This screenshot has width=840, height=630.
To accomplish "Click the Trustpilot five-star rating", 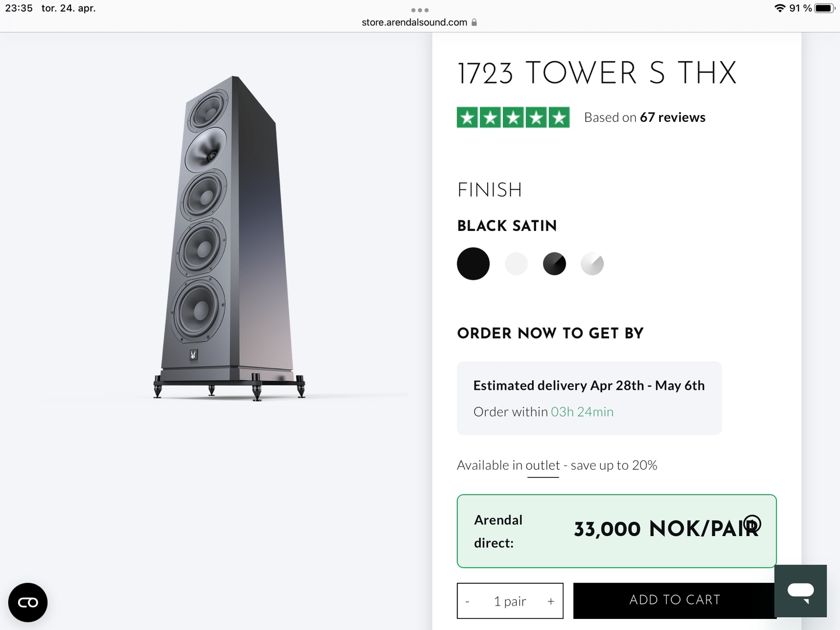I will click(x=513, y=118).
